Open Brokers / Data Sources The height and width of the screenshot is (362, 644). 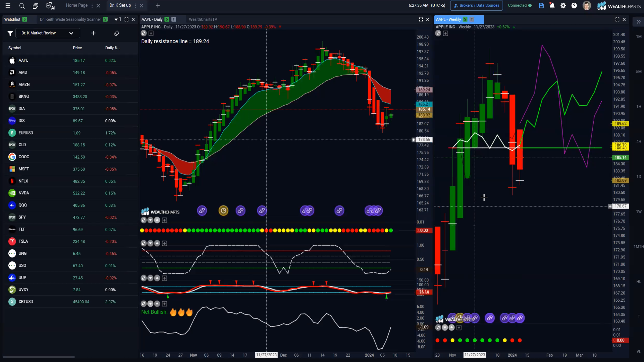coord(476,5)
